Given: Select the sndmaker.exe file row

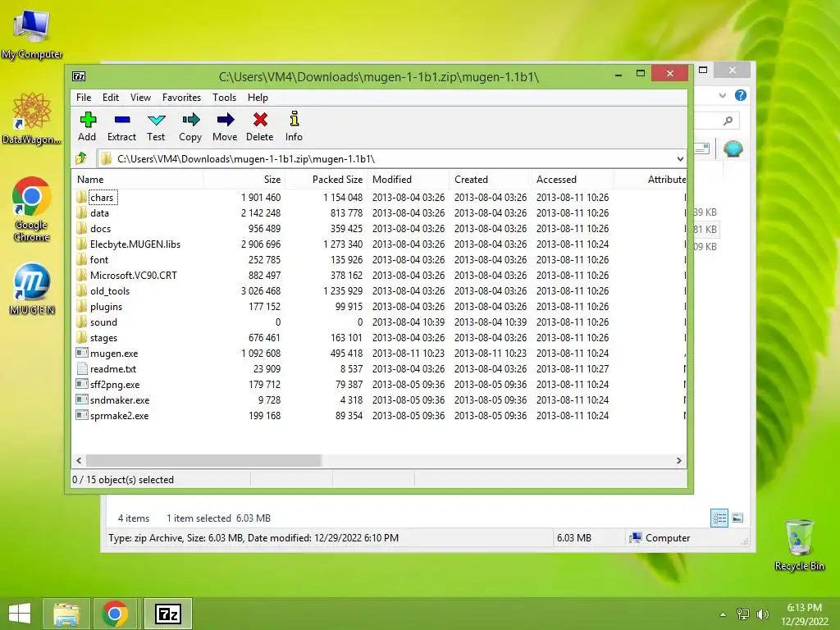Looking at the screenshot, I should click(x=379, y=399).
